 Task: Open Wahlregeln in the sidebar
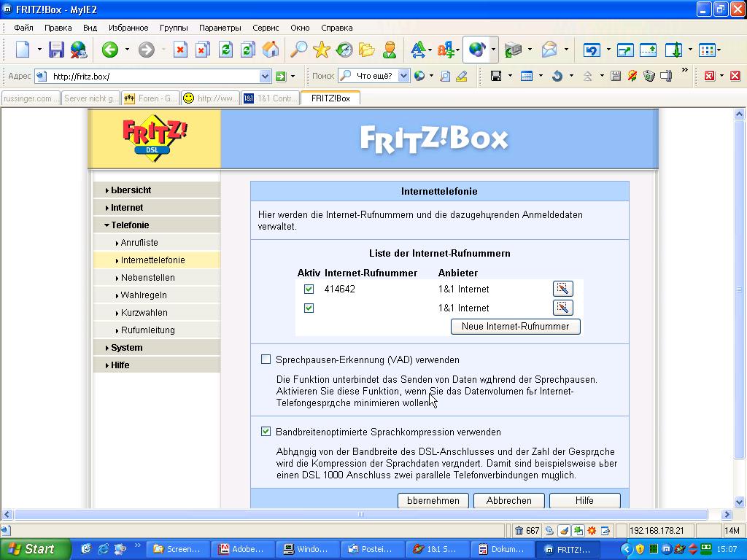[157, 295]
